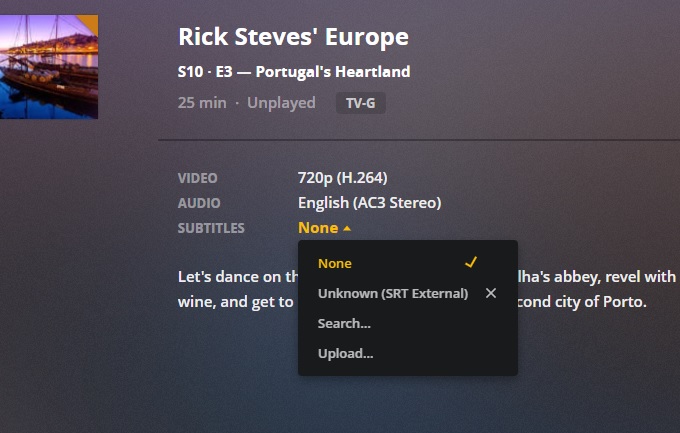Open the Portugal's Heartland episode thumbnail
This screenshot has width=680, height=433.
49,67
